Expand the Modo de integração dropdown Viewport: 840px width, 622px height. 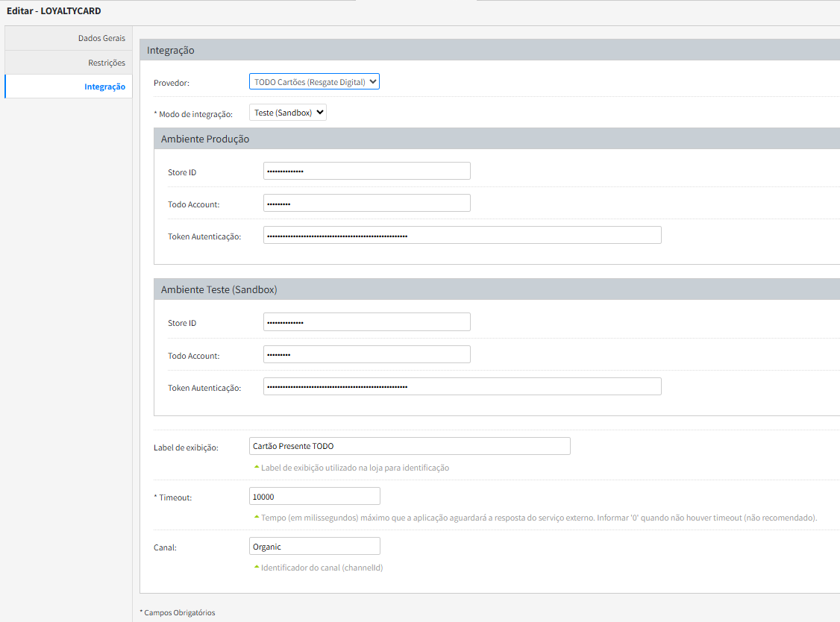(287, 113)
